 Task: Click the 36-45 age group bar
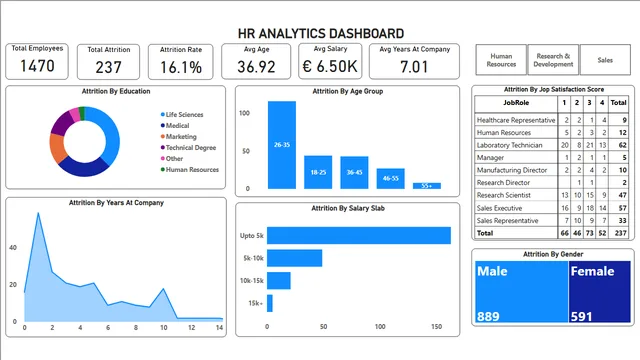point(354,173)
